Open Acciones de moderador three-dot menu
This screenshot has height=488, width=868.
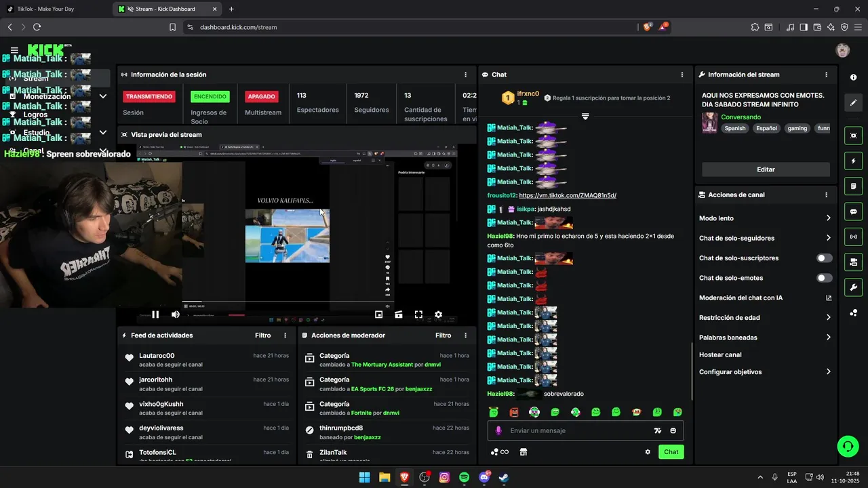[465, 335]
